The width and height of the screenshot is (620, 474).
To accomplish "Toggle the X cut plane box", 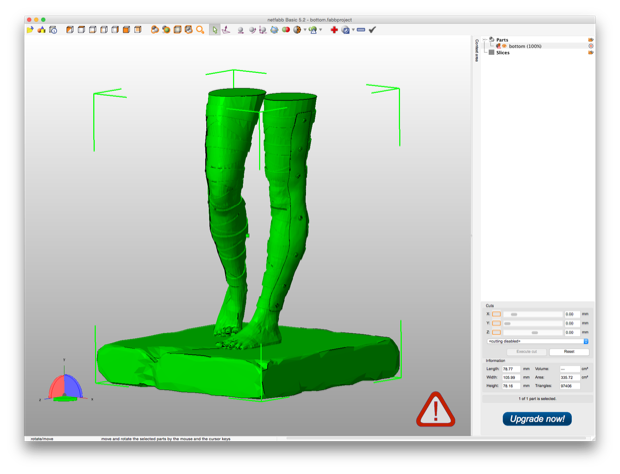I will [x=496, y=314].
